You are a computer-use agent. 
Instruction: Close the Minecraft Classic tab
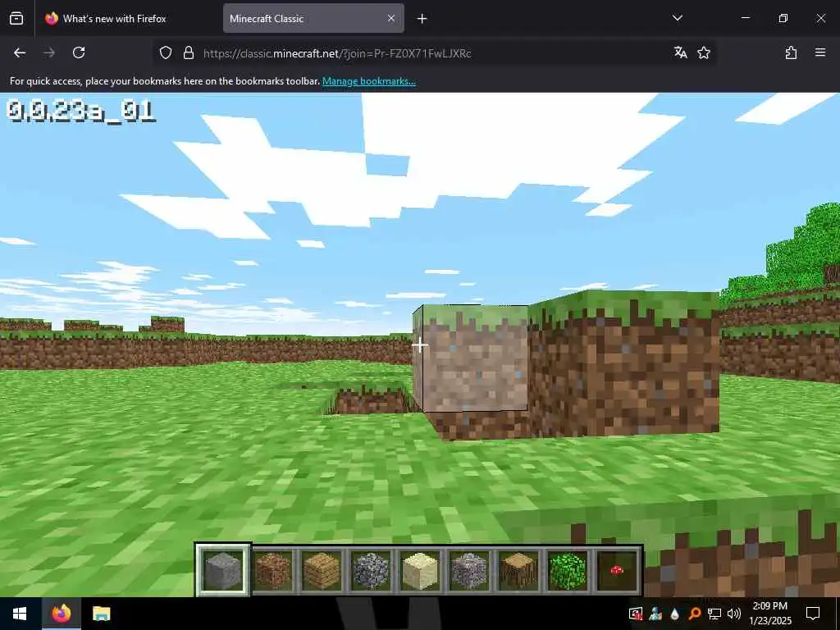pyautogui.click(x=391, y=18)
